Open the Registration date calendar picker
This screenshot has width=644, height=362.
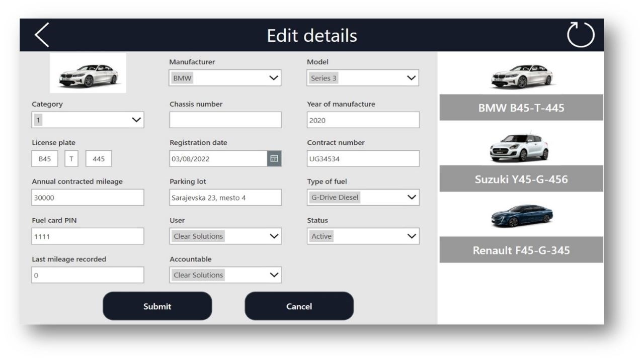coord(274,158)
